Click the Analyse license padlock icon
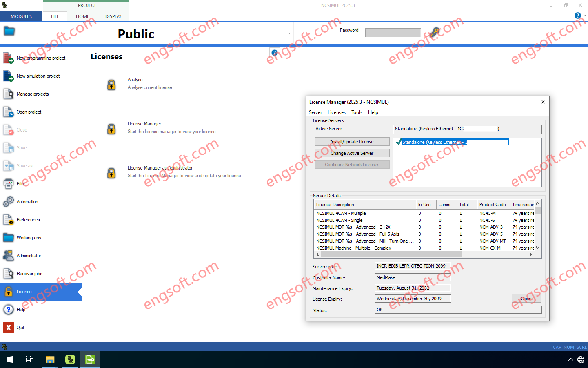 tap(111, 85)
